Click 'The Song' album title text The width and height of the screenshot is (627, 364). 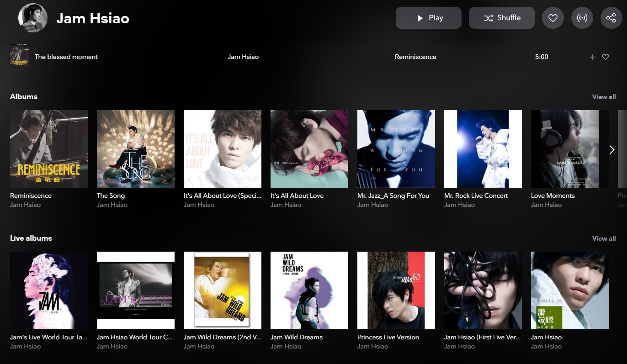click(111, 195)
